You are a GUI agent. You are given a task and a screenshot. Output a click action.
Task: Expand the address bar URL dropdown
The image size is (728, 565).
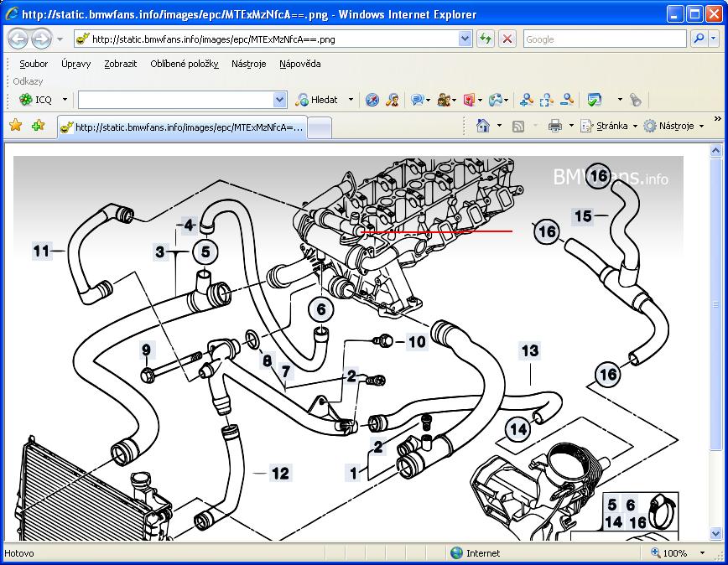[x=465, y=39]
